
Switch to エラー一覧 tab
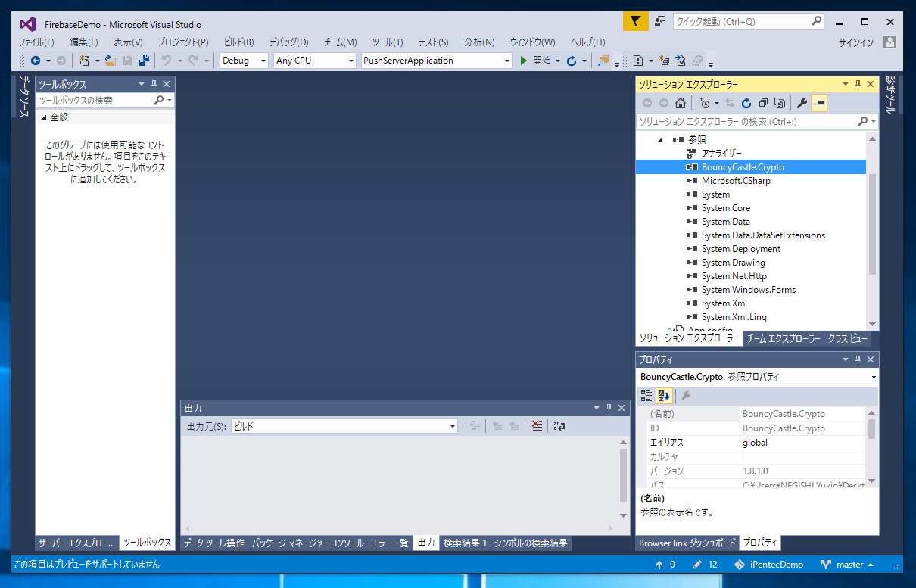[390, 543]
